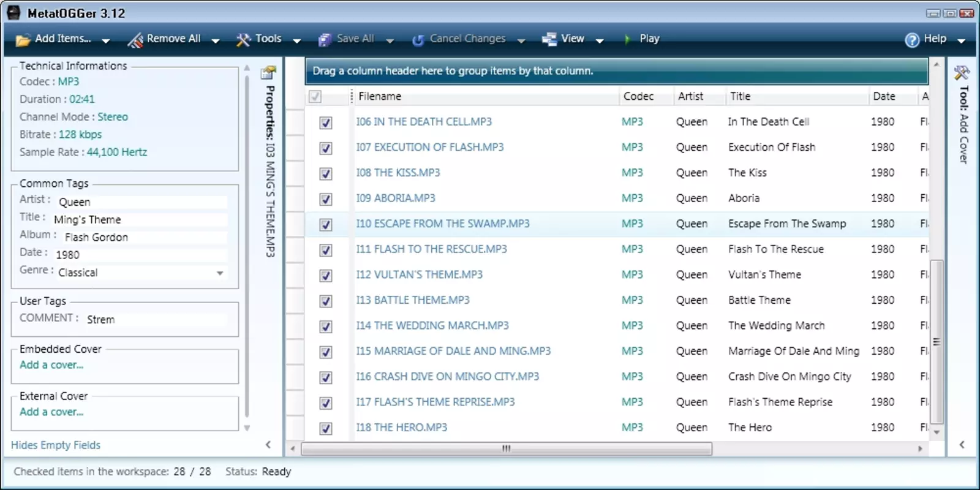Click the Title field with Ming's Theme
Screen dimensions: 980x490
140,220
